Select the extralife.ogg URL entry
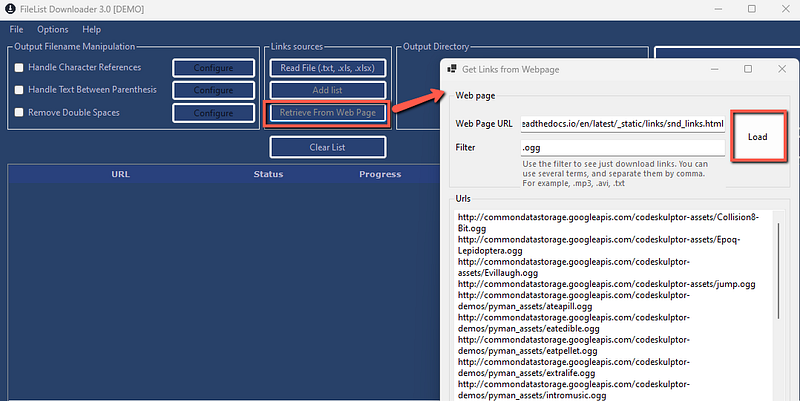The width and height of the screenshot is (800, 401). (573, 367)
